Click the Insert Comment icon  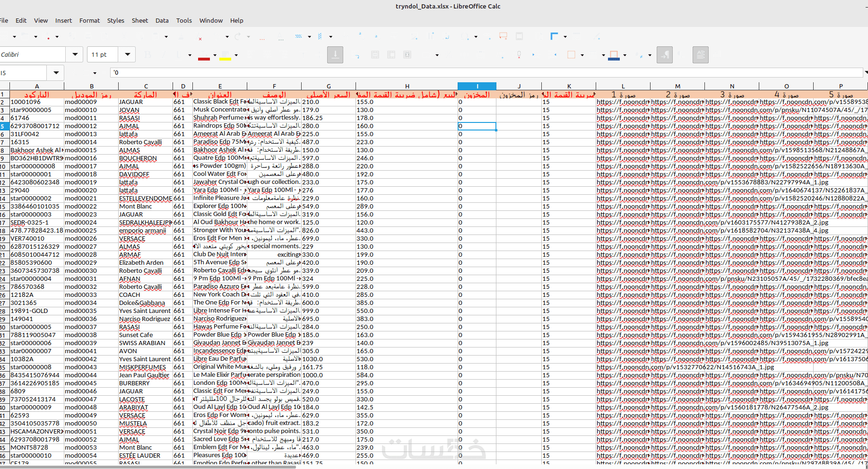(x=503, y=36)
